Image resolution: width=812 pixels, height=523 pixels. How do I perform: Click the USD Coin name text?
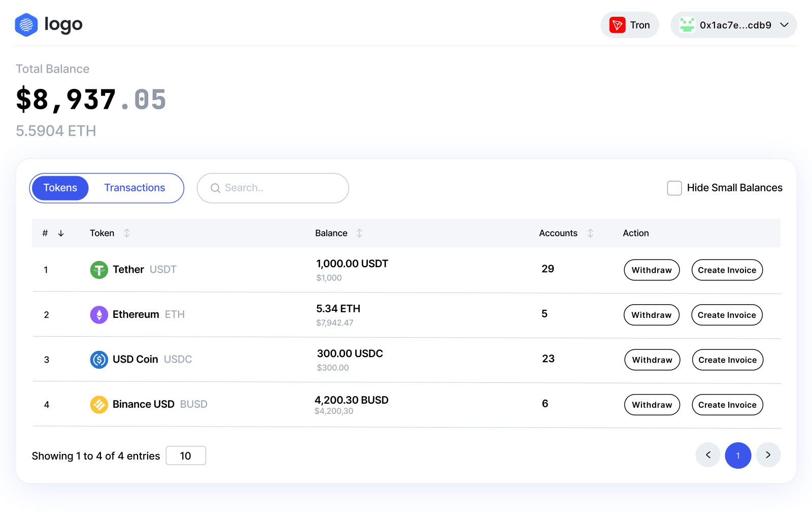136,359
